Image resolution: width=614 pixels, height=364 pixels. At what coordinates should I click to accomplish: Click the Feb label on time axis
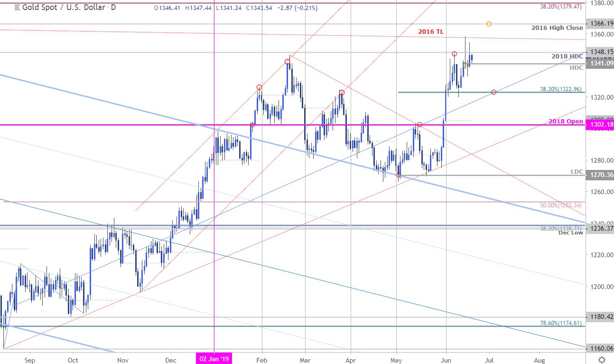click(261, 360)
